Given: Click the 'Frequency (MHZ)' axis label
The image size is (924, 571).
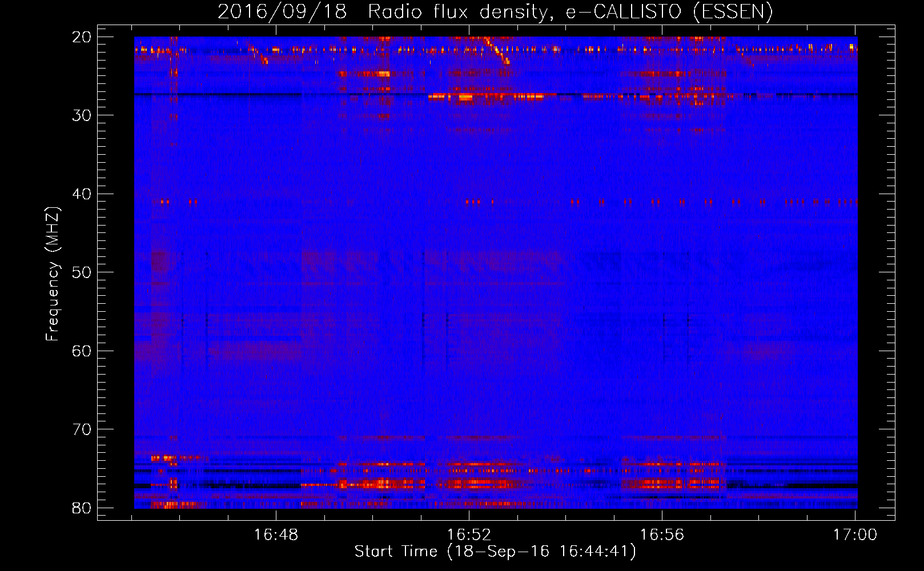Looking at the screenshot, I should [x=53, y=274].
